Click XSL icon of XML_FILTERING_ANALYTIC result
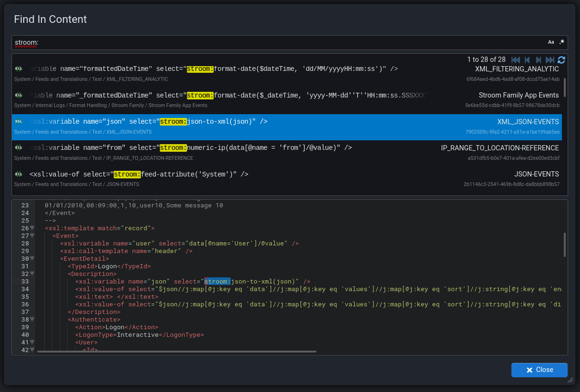This screenshot has height=392, width=580. point(19,69)
